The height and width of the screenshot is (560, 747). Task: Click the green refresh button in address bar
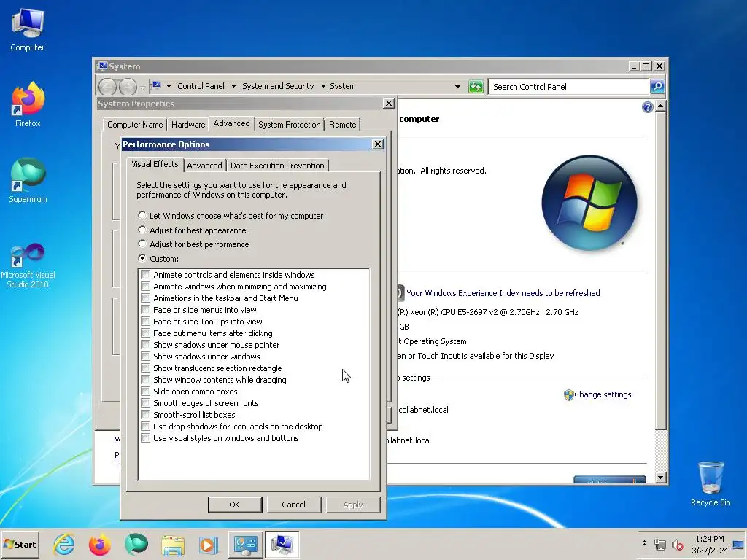[x=476, y=87]
